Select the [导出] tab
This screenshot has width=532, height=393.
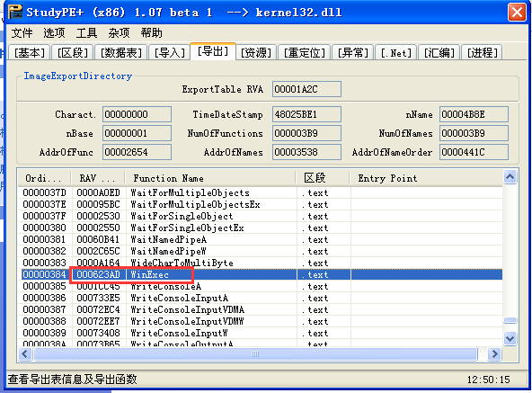tap(213, 51)
